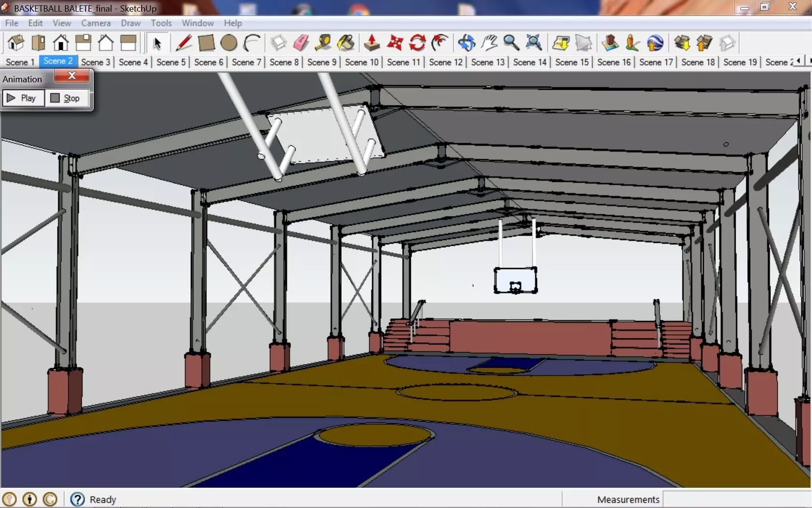Click the Credits status icon
Viewport: 812px width, 508px height.
coord(29,499)
